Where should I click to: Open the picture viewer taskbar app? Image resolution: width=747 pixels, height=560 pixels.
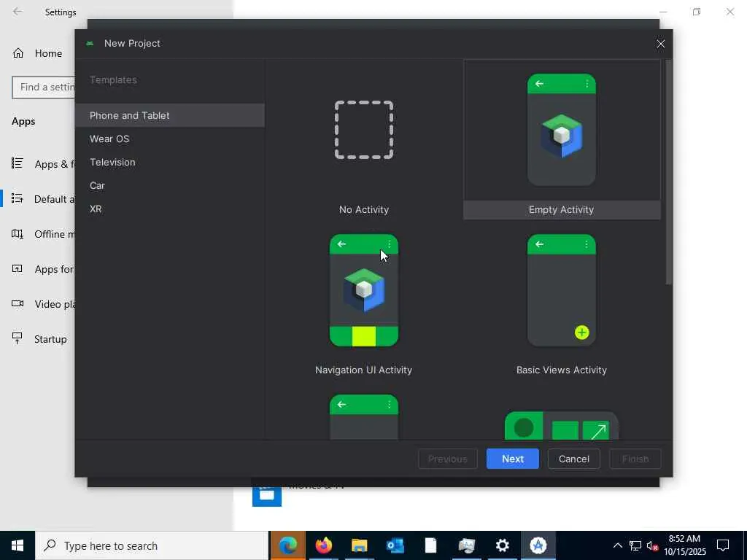click(x=466, y=545)
